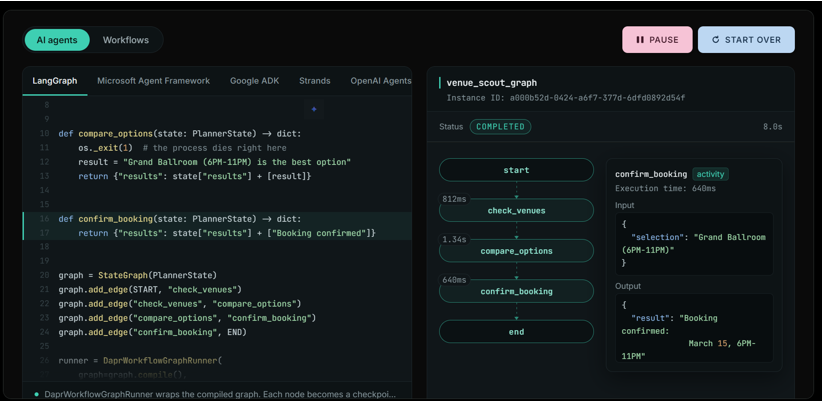Image resolution: width=822 pixels, height=401 pixels.
Task: Click the venue_scout_graph title
Action: pos(491,83)
